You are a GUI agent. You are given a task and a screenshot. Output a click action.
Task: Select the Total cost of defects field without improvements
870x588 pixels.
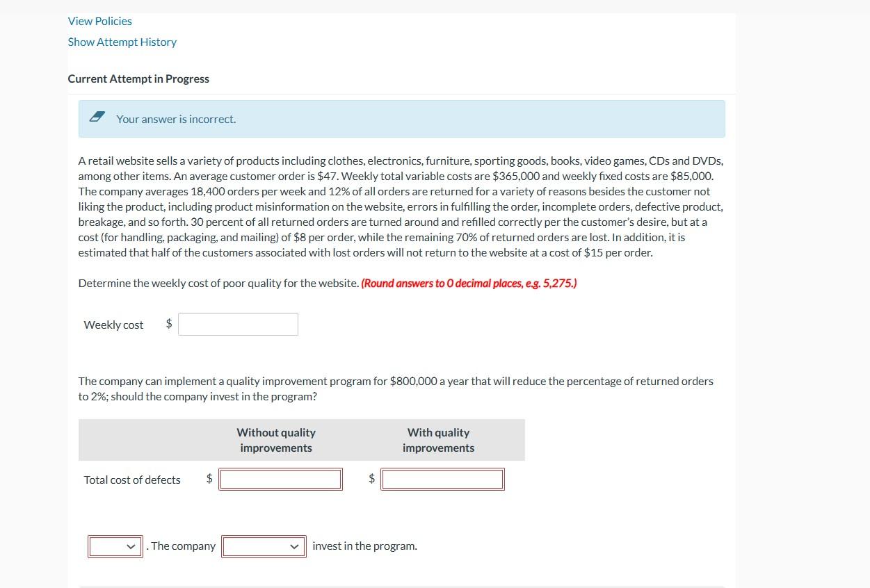click(280, 478)
